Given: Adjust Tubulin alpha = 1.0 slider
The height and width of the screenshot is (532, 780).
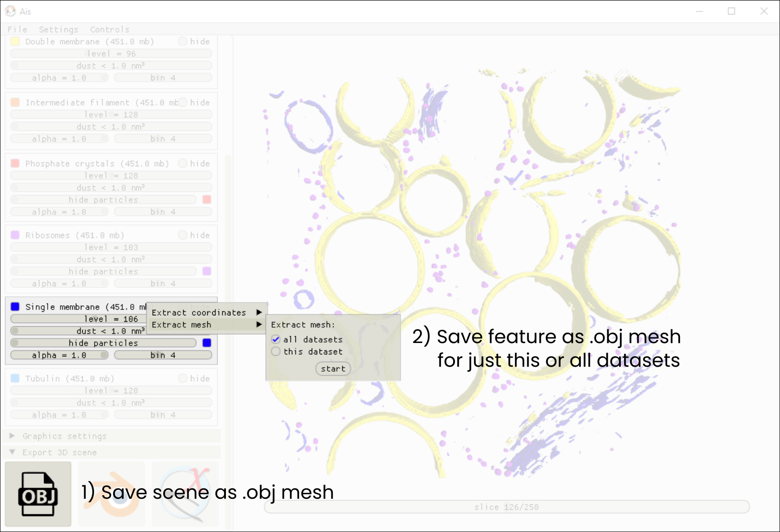Looking at the screenshot, I should [59, 415].
